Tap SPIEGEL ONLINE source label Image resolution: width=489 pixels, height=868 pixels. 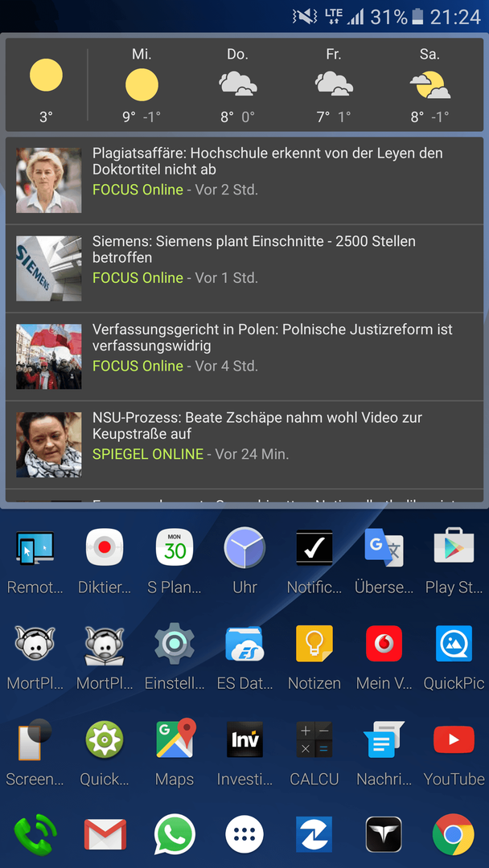tap(148, 454)
